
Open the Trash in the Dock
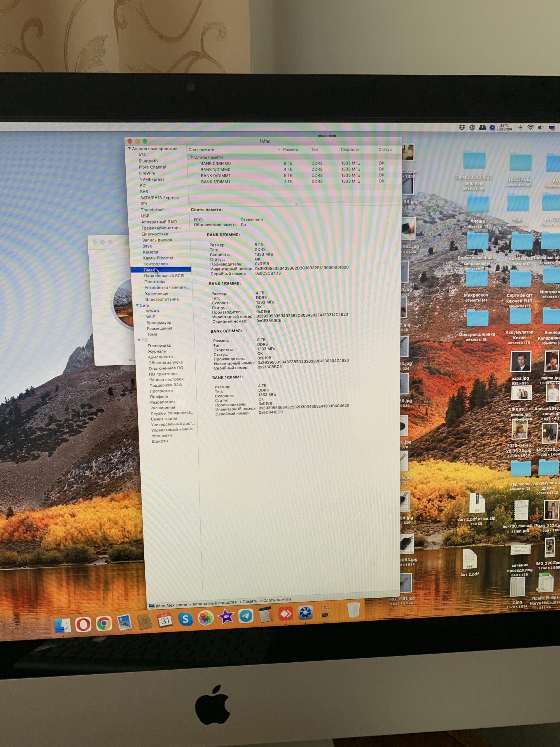coord(353,610)
